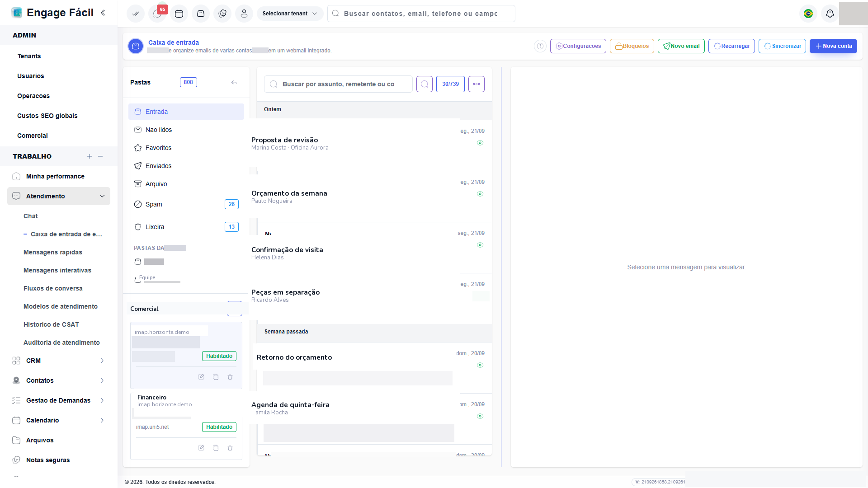Select the Entrada folder
The image size is (868, 488).
pyautogui.click(x=186, y=112)
